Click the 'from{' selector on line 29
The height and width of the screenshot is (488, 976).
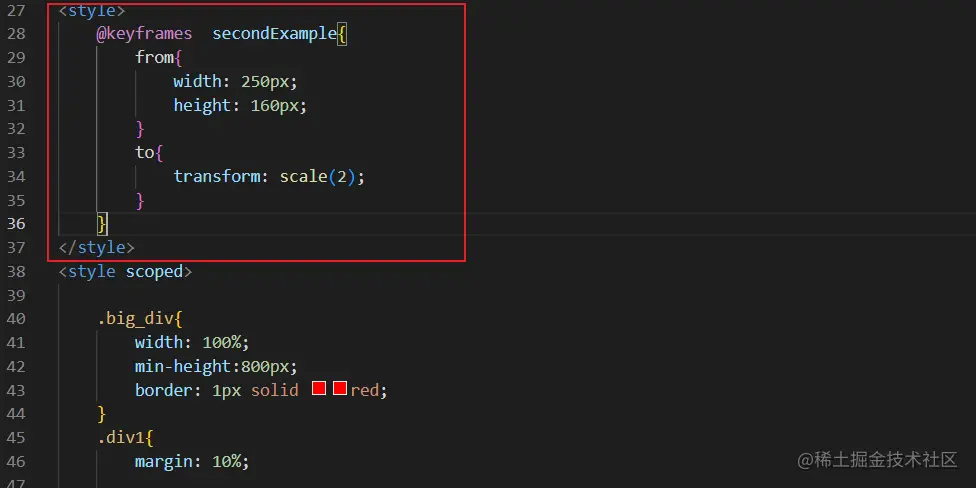(159, 58)
